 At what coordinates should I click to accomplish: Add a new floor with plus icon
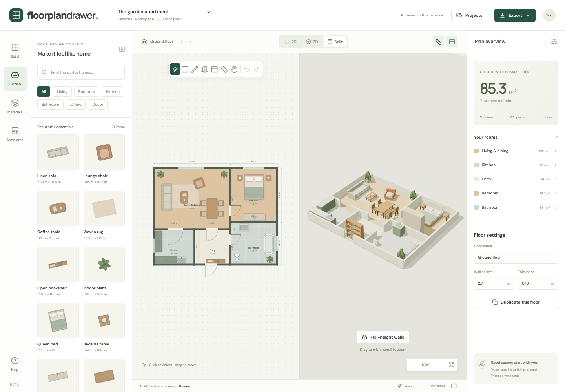click(190, 42)
